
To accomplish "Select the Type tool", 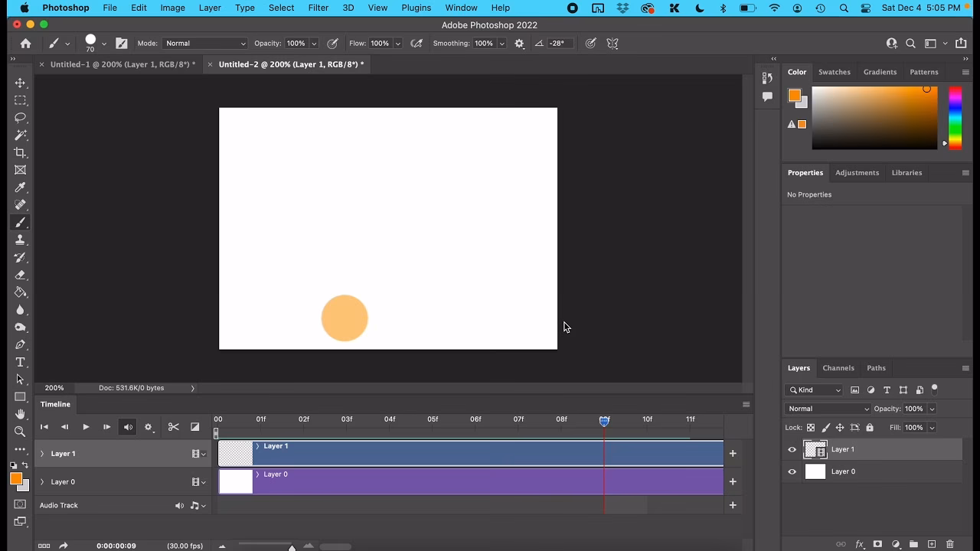I will pyautogui.click(x=21, y=360).
